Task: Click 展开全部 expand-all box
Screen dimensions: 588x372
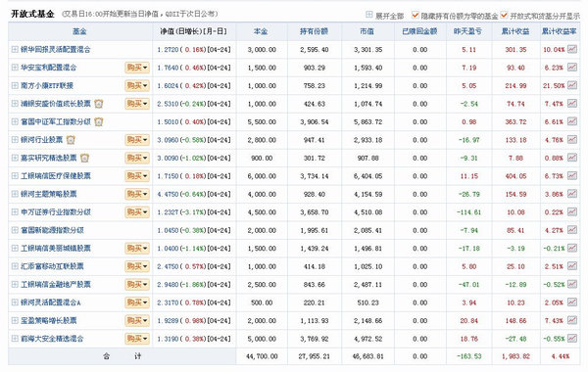Action: click(369, 15)
